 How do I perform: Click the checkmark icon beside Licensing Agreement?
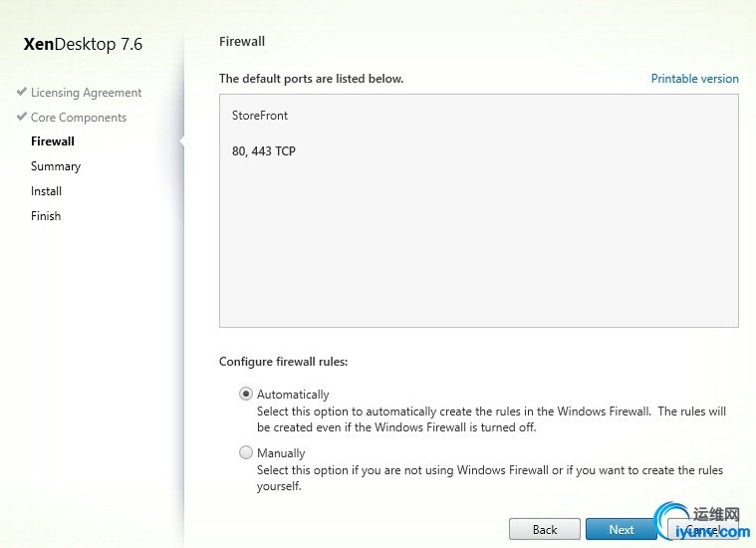point(21,92)
